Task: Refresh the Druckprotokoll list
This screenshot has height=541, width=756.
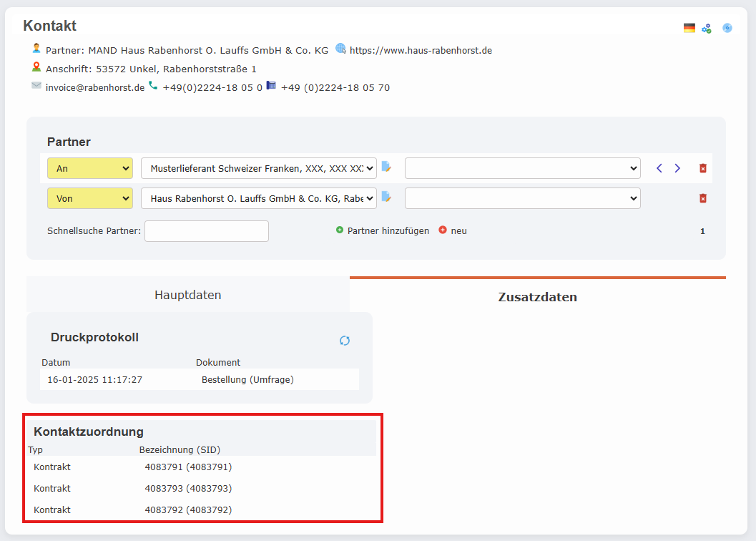Action: click(345, 341)
